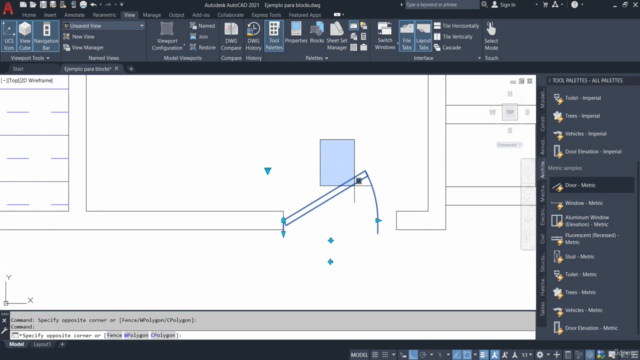Expand the Palettes panel dropdown

pos(317,58)
